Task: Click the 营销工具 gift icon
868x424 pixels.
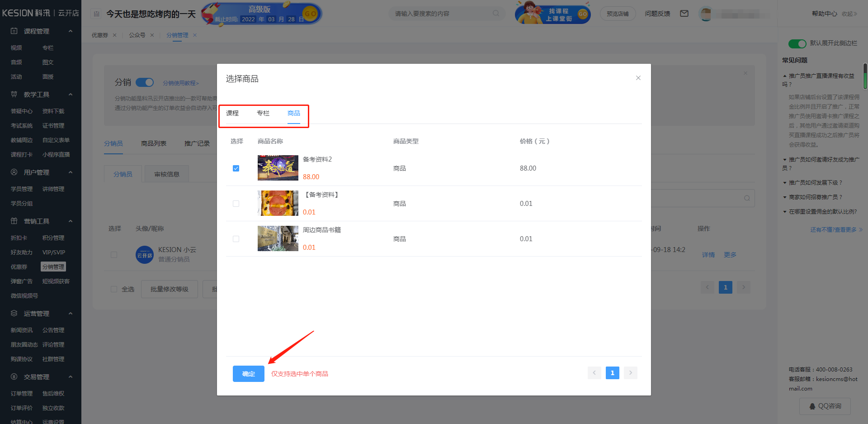Action: point(14,221)
